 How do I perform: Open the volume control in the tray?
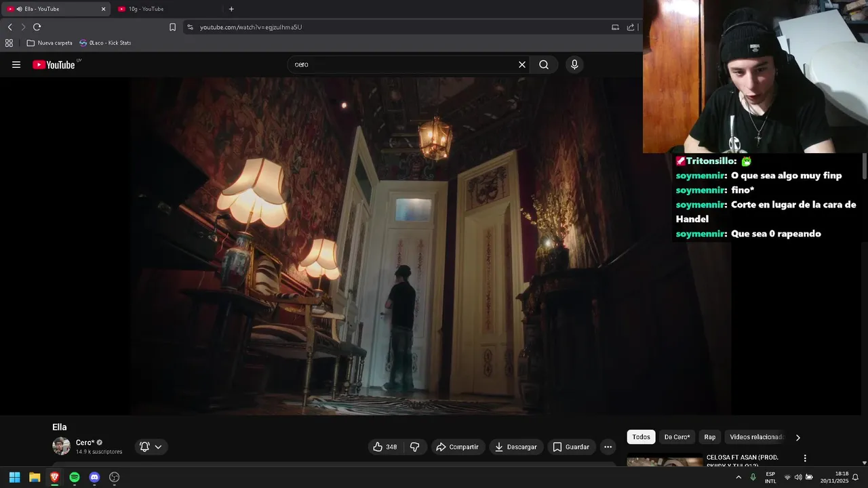click(x=798, y=477)
